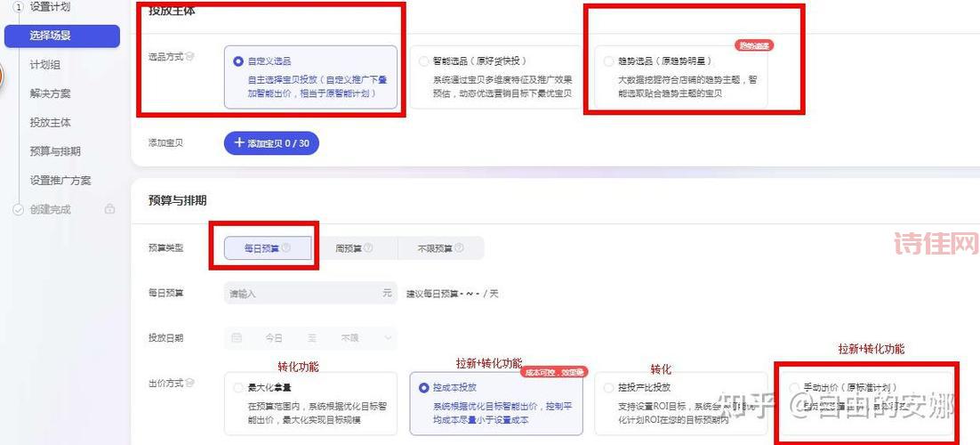The width and height of the screenshot is (980, 445).
Task: Choose the 手动出价（原标准计划） bidding radio
Action: click(x=795, y=388)
